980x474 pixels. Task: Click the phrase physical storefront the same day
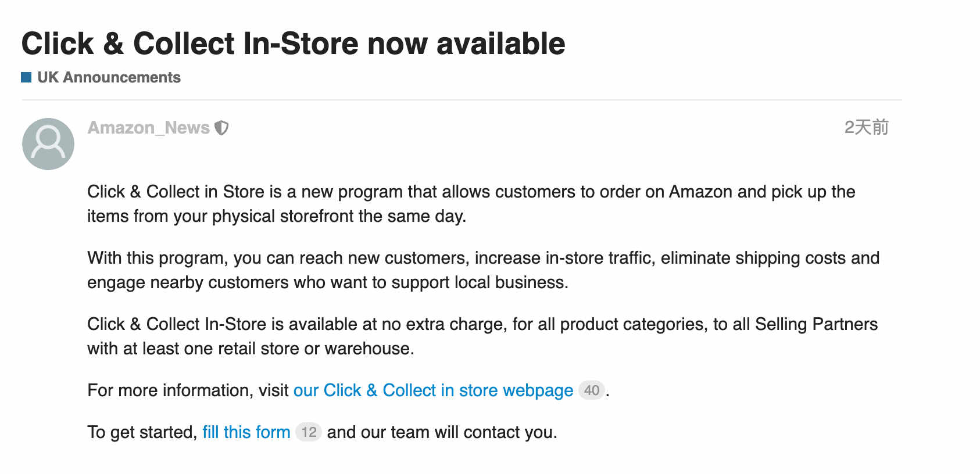pos(339,216)
